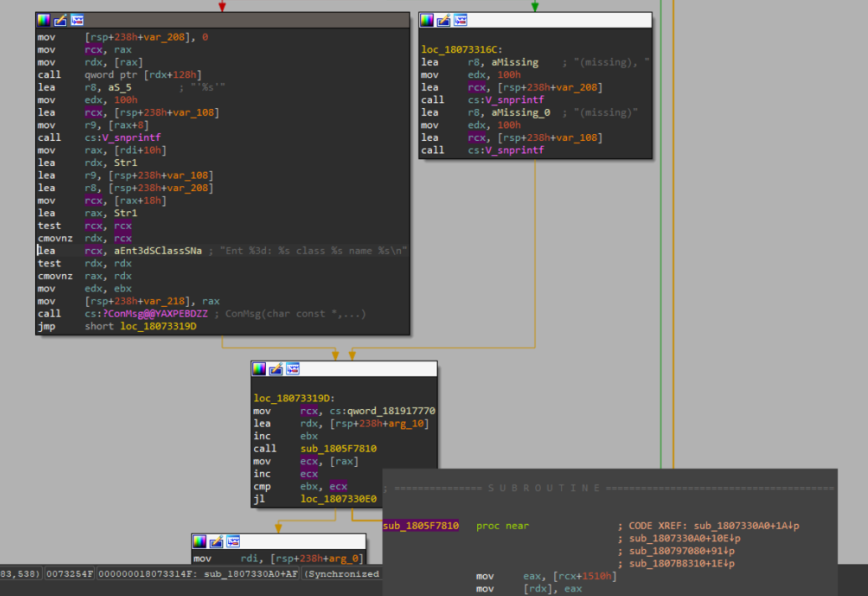Set node color for the loc_18073319D node

pyautogui.click(x=259, y=369)
